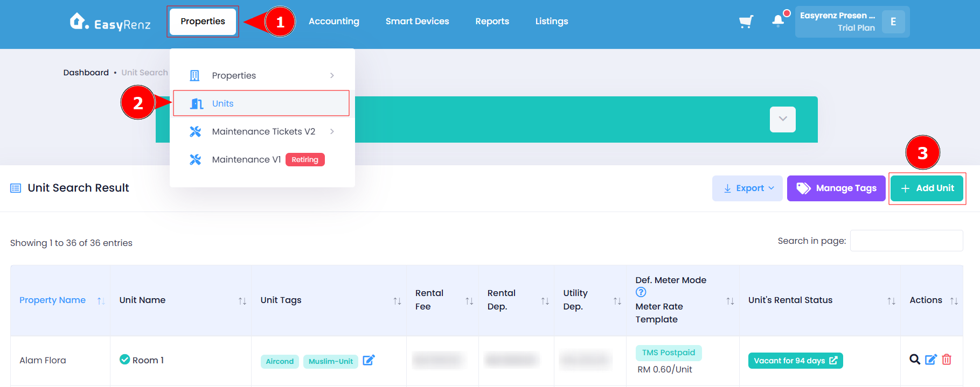
Task: Click the EasyRenz home logo
Action: [110, 22]
